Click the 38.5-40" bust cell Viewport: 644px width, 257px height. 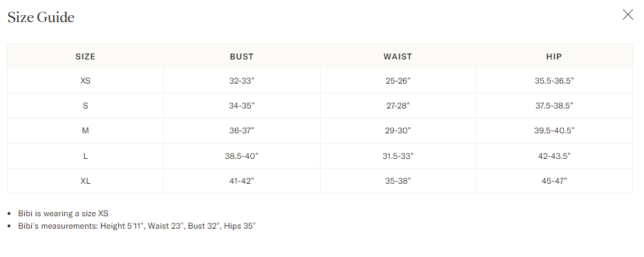242,156
